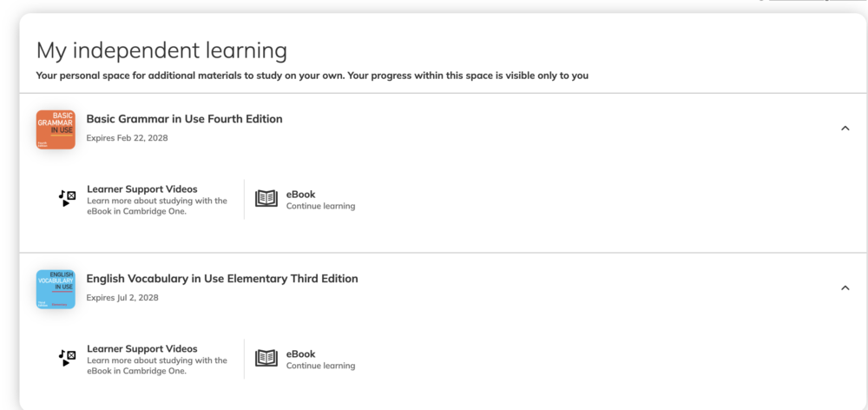
Task: Click the My independent learning heading
Action: pyautogui.click(x=161, y=50)
